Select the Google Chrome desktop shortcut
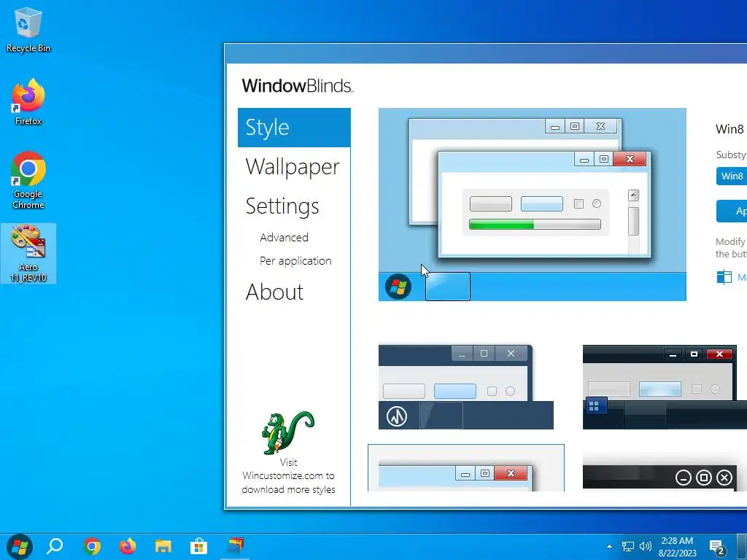This screenshot has width=747, height=560. click(x=28, y=181)
